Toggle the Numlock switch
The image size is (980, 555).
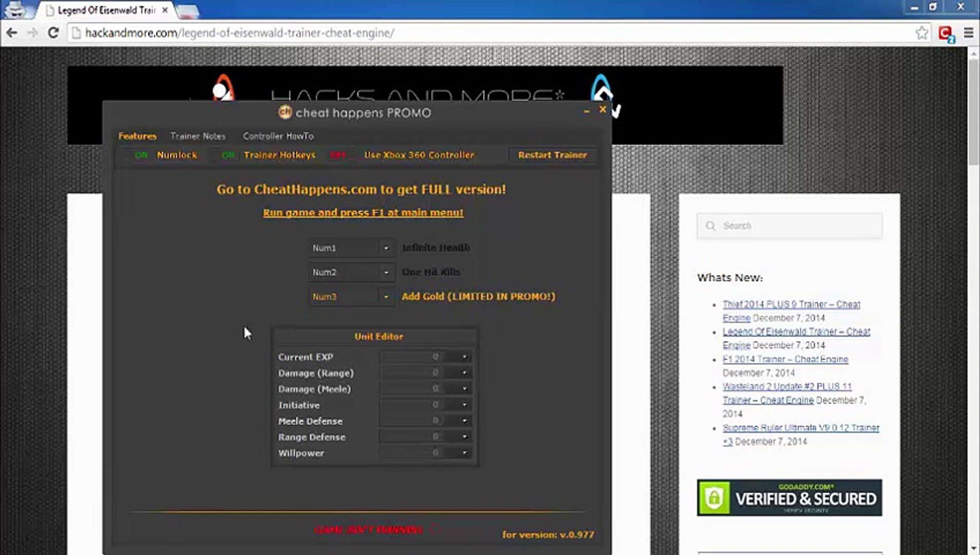click(140, 155)
